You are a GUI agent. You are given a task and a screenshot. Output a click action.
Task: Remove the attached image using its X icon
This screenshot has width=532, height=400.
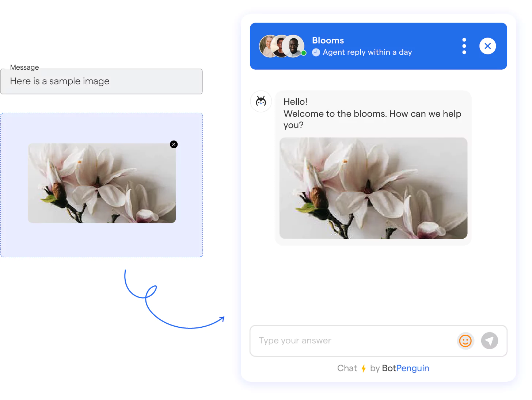174,144
